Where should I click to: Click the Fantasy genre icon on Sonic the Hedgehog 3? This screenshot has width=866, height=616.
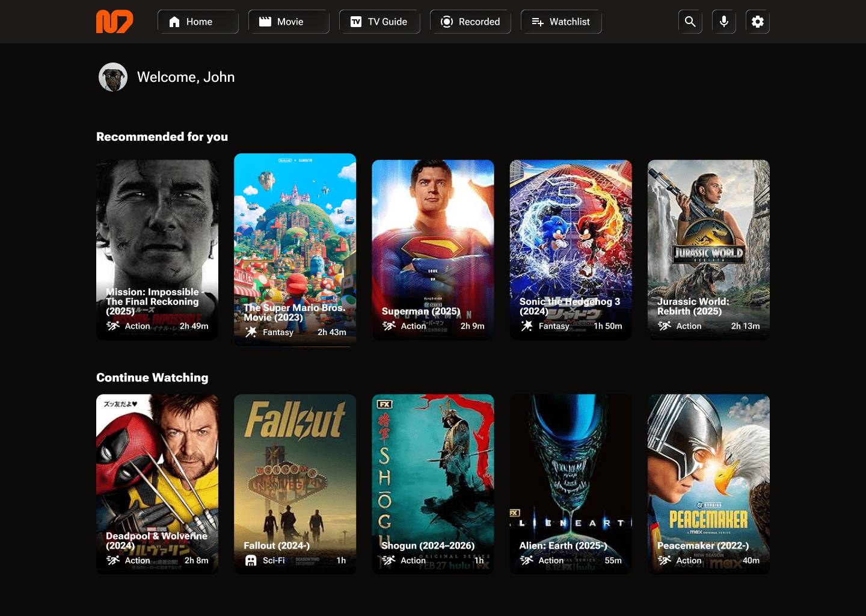[x=527, y=326]
